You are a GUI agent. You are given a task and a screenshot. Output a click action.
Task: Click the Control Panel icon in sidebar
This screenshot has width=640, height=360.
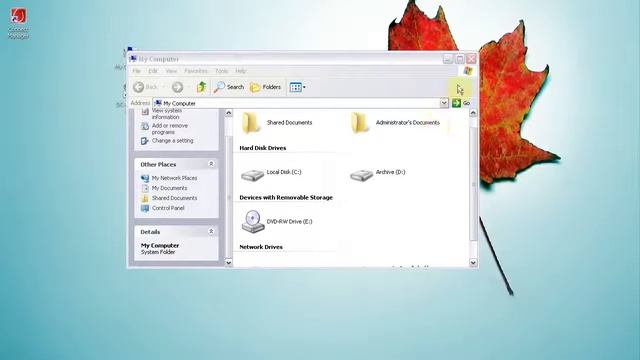(145, 208)
